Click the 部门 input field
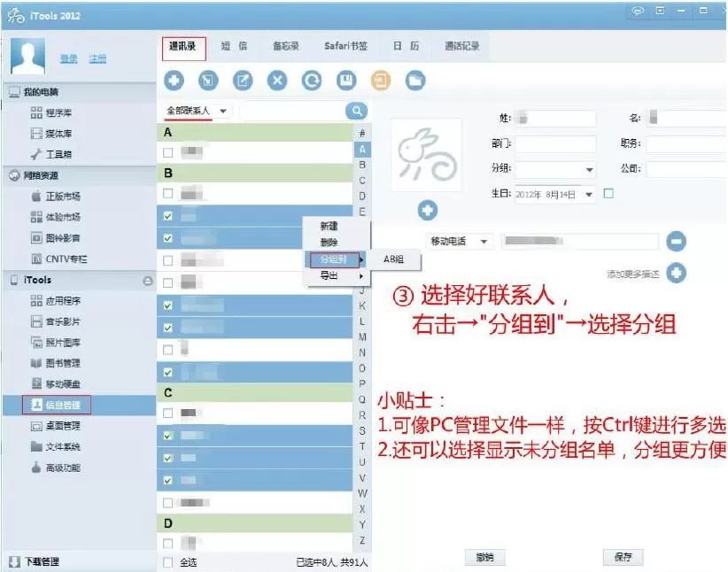 tap(555, 144)
